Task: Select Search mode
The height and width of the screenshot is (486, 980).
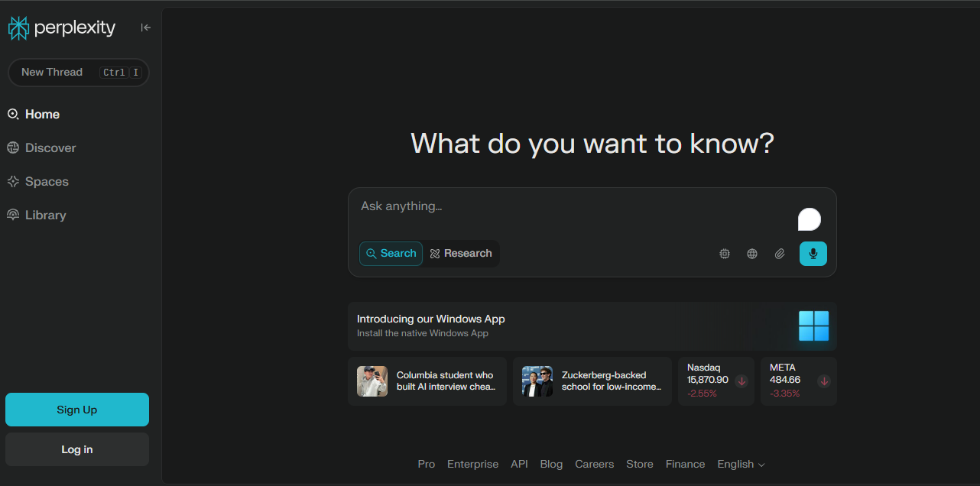Action: [391, 254]
